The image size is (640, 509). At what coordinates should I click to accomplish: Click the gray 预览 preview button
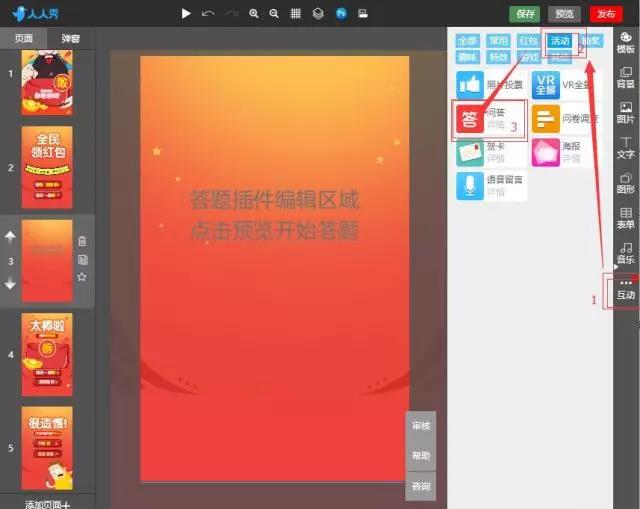click(564, 14)
